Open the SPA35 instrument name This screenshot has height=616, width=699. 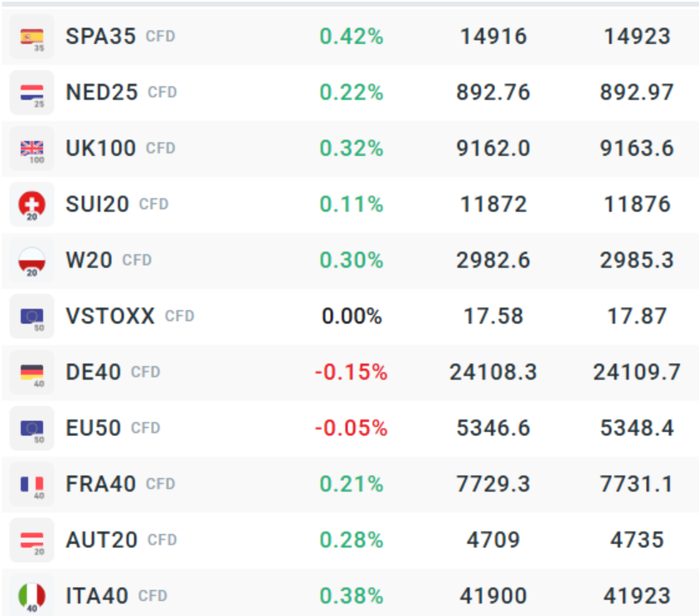(x=100, y=37)
